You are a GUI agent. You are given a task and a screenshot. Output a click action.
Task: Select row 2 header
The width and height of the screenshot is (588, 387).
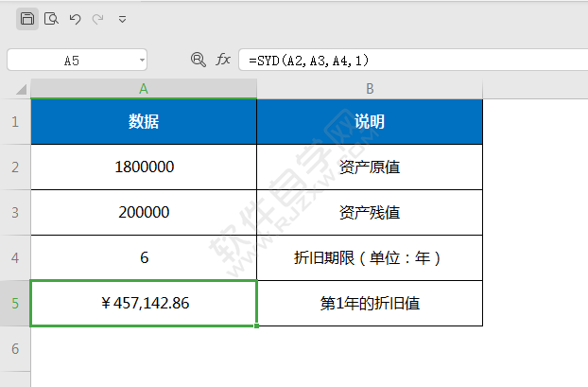pyautogui.click(x=15, y=167)
